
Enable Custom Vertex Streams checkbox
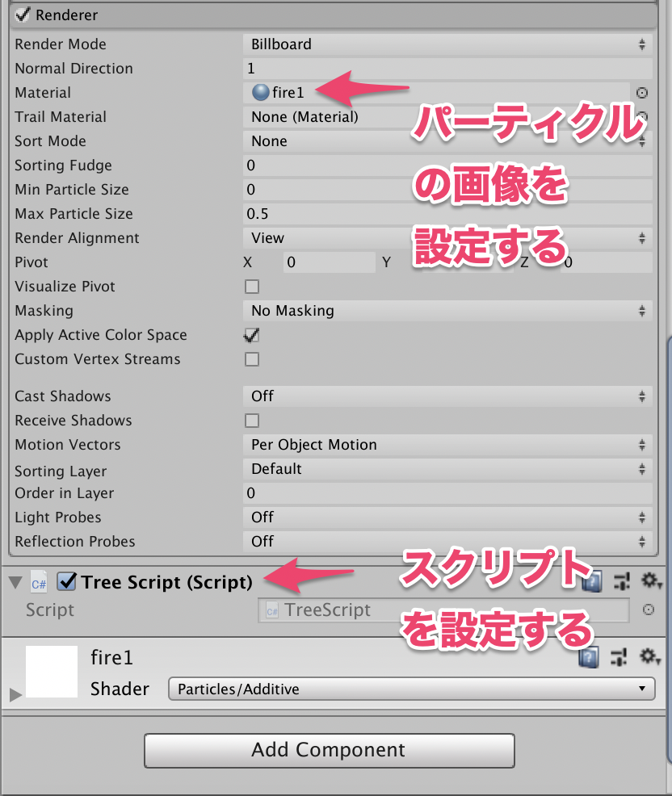pos(252,359)
